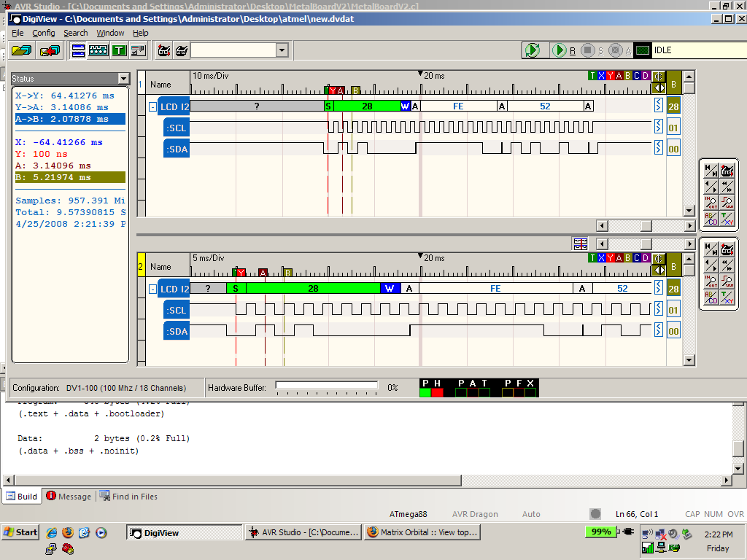Click the Windows Start button

coord(20,532)
